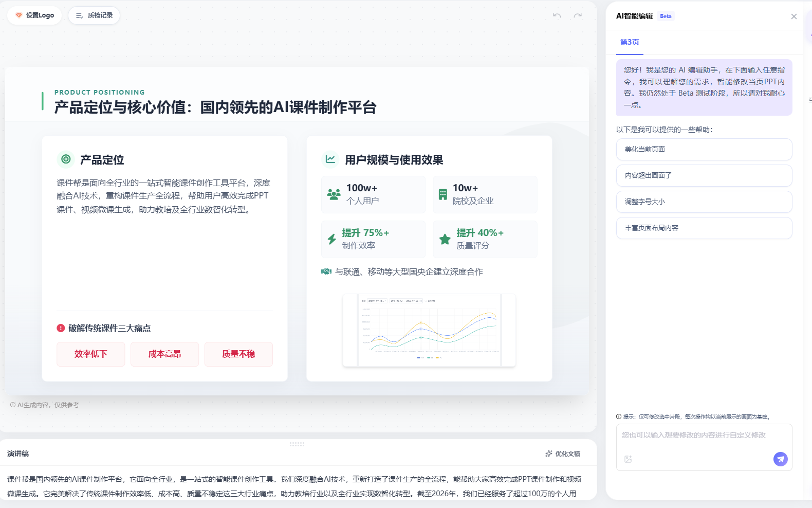Click the purple send message icon
Screen dimensions: 812x508
pyautogui.click(x=780, y=459)
